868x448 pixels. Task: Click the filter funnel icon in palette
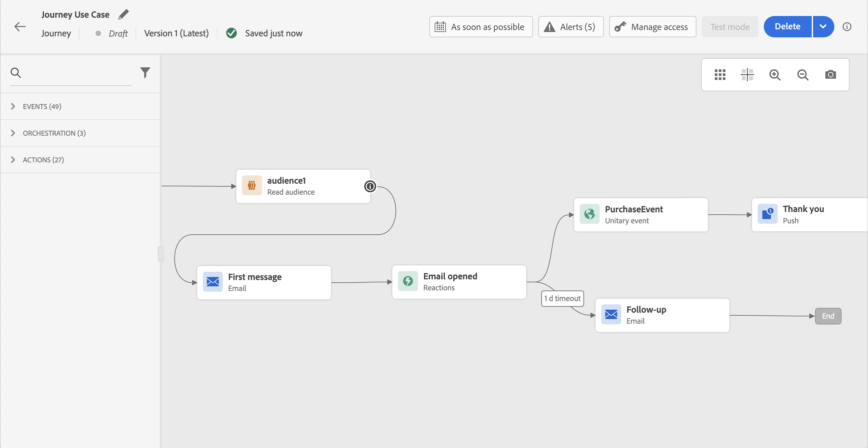145,72
